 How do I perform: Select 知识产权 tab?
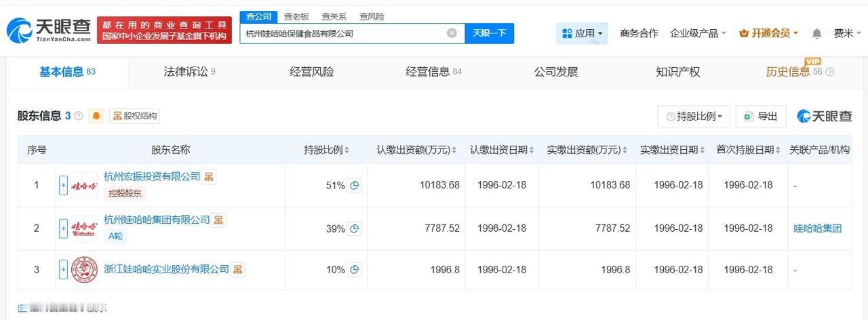tap(678, 72)
